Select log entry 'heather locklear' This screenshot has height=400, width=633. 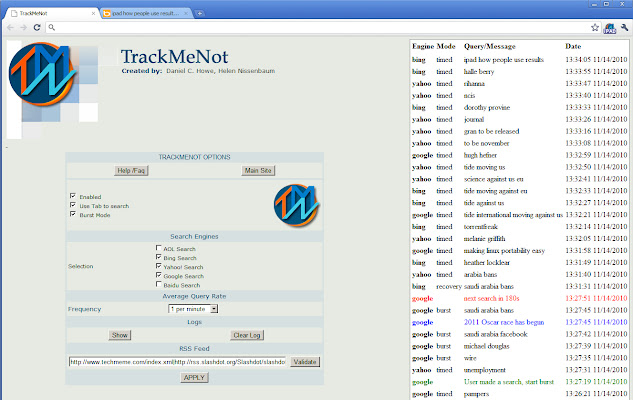click(487, 262)
